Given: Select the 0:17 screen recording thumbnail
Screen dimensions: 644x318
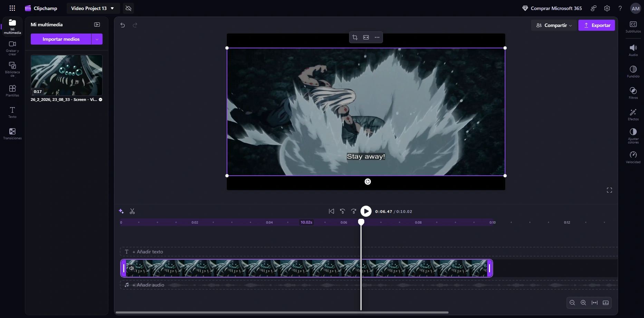Looking at the screenshot, I should pyautogui.click(x=67, y=75).
